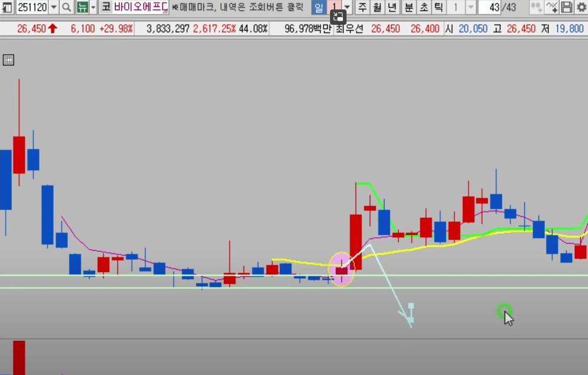Click the data grid icon at chart's top-left
This screenshot has width=588, height=375.
pyautogui.click(x=8, y=60)
